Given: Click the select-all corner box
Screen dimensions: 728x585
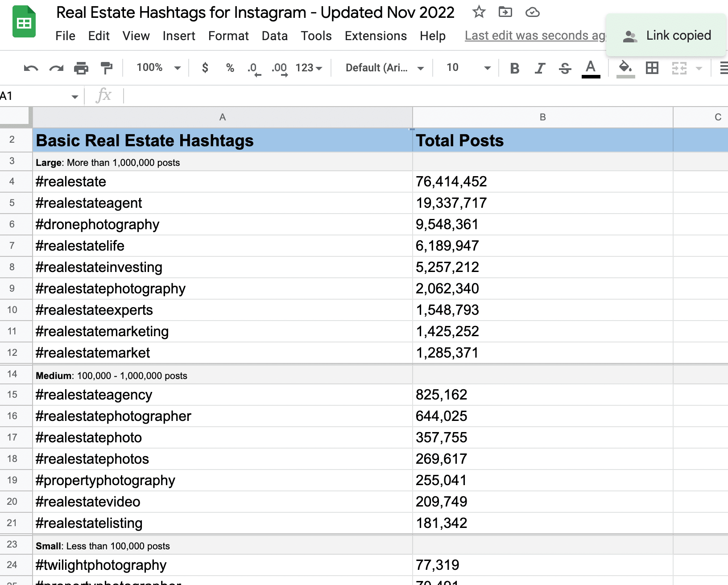Looking at the screenshot, I should 16,116.
